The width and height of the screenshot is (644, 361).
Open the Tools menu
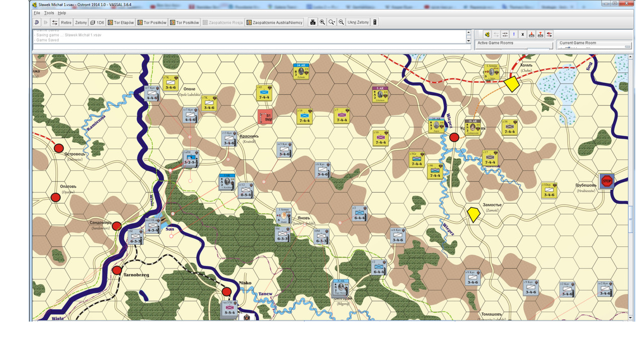tap(49, 13)
